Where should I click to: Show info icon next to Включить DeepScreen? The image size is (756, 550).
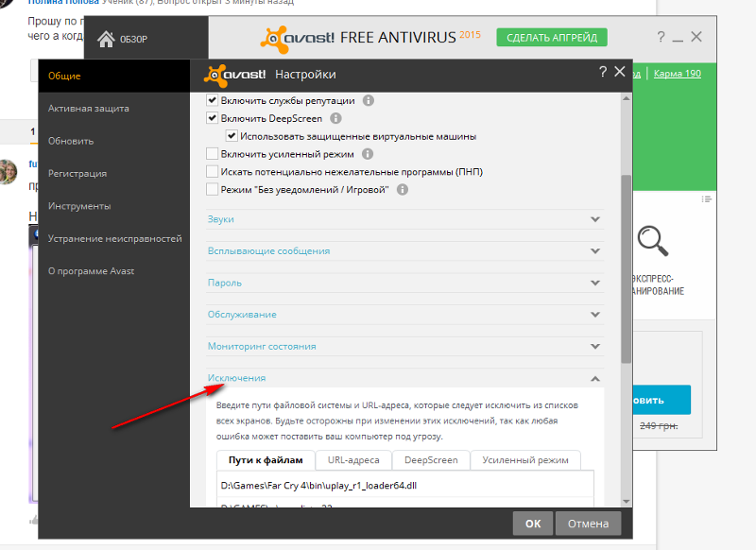coord(335,118)
